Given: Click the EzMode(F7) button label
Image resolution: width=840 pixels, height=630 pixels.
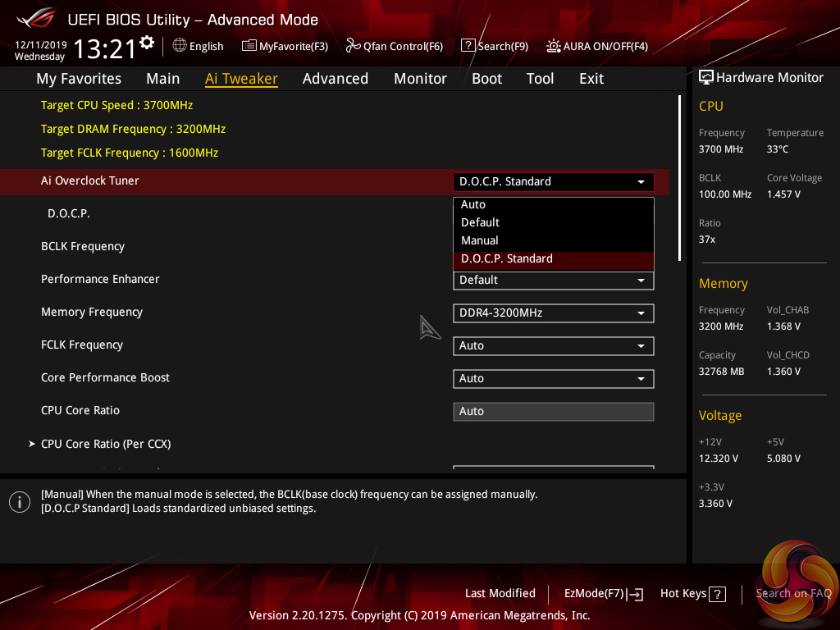Looking at the screenshot, I should (x=594, y=594).
